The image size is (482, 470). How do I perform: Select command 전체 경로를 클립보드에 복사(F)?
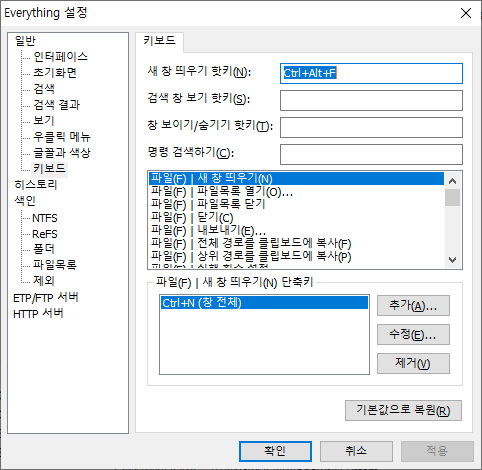(x=296, y=243)
